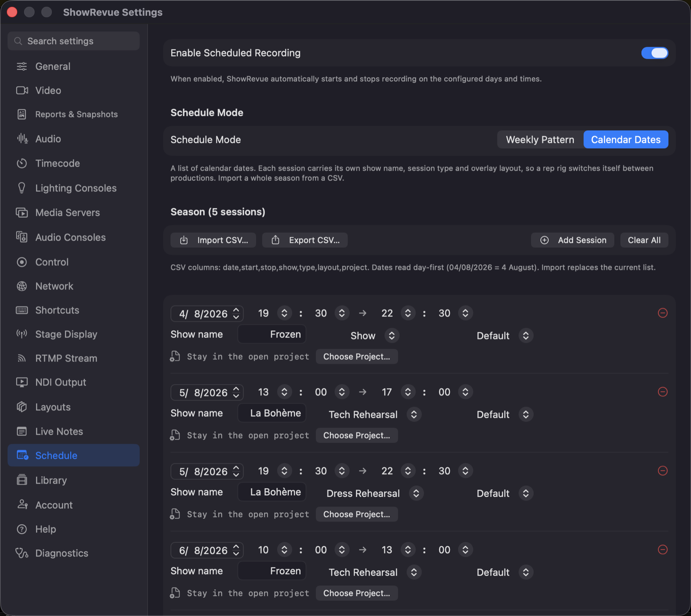Edit show name La Bohème for Tech Rehearsal
Screen dimensions: 691x616
272,413
